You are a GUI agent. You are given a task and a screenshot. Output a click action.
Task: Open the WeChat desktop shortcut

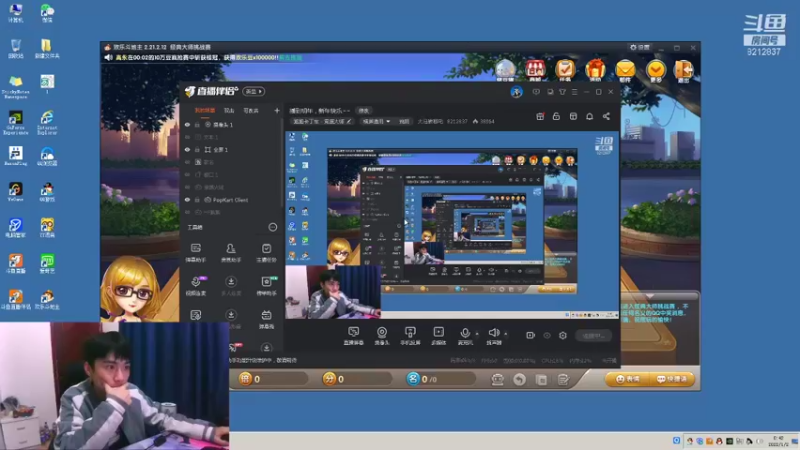pos(47,13)
